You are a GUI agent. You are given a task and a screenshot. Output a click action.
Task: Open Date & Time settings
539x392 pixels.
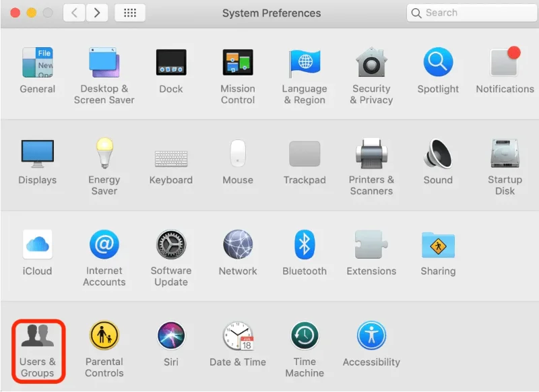click(x=238, y=336)
